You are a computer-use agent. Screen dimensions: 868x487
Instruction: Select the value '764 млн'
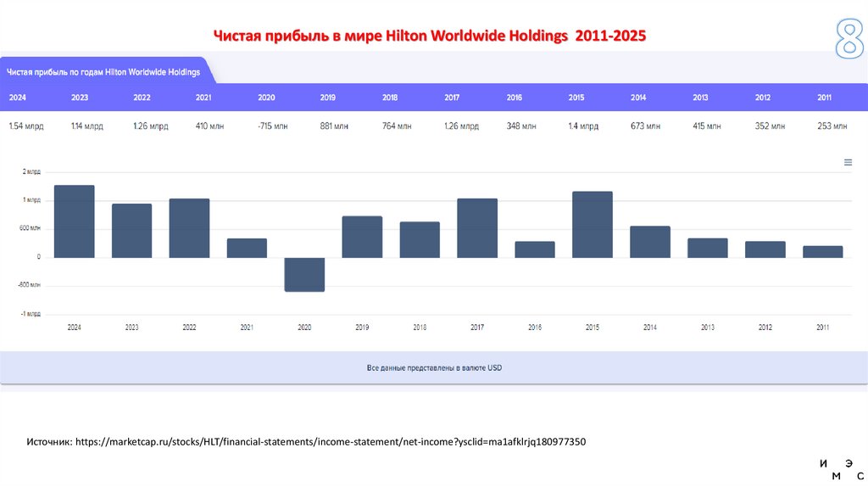coord(397,126)
